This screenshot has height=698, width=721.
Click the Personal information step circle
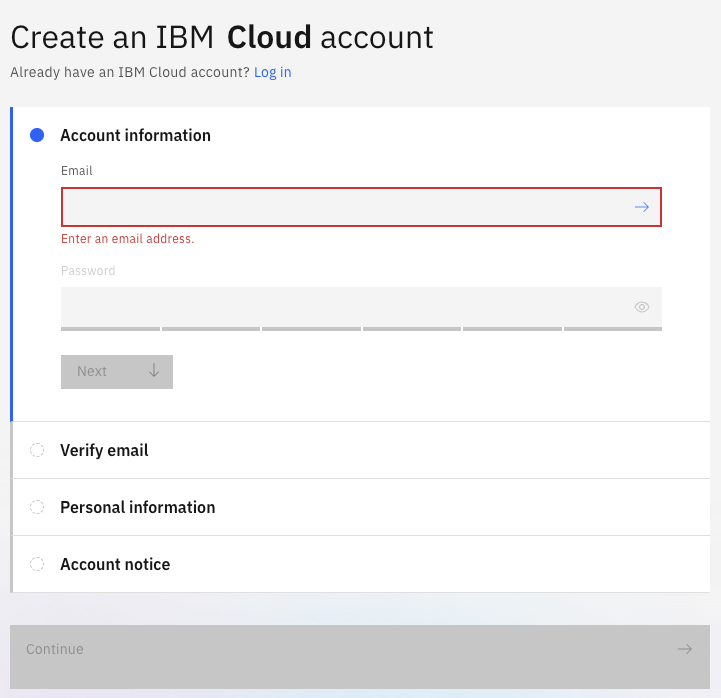37,507
